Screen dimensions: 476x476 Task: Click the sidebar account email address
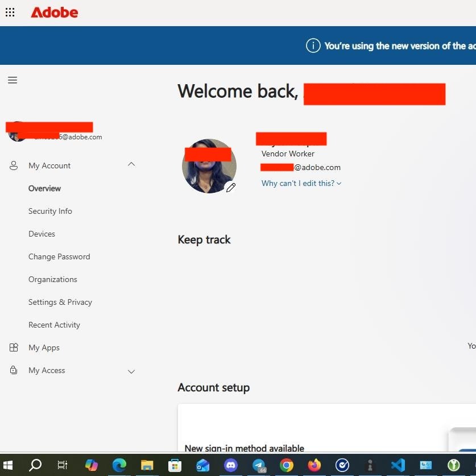pos(68,137)
